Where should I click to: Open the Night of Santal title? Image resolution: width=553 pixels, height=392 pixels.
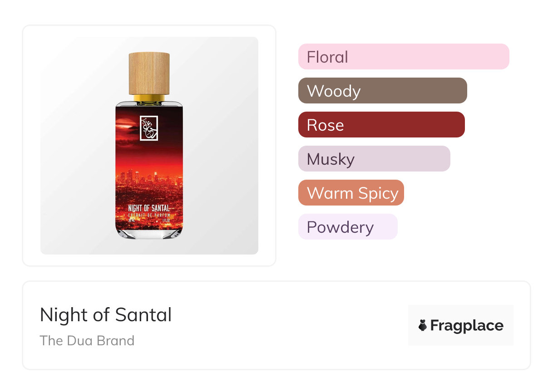click(x=106, y=315)
